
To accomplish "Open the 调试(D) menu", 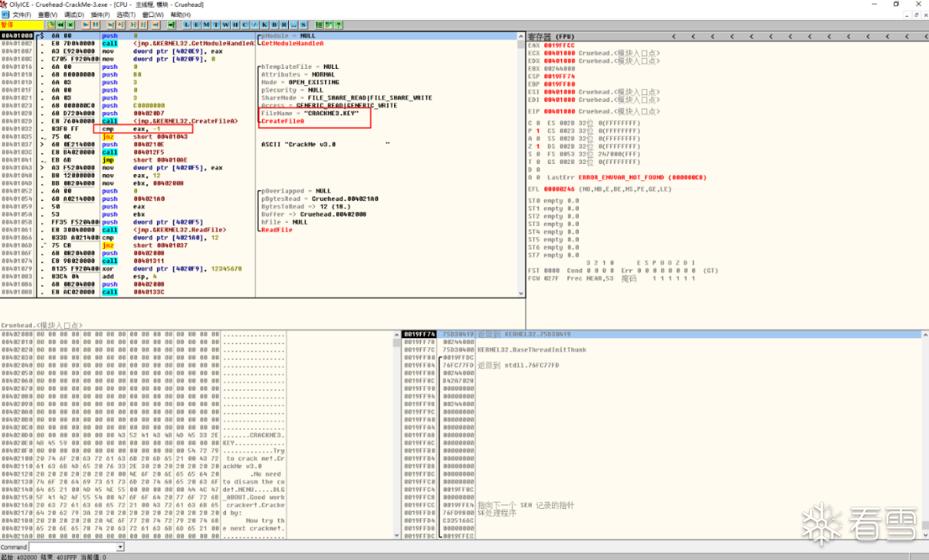I will click(74, 15).
